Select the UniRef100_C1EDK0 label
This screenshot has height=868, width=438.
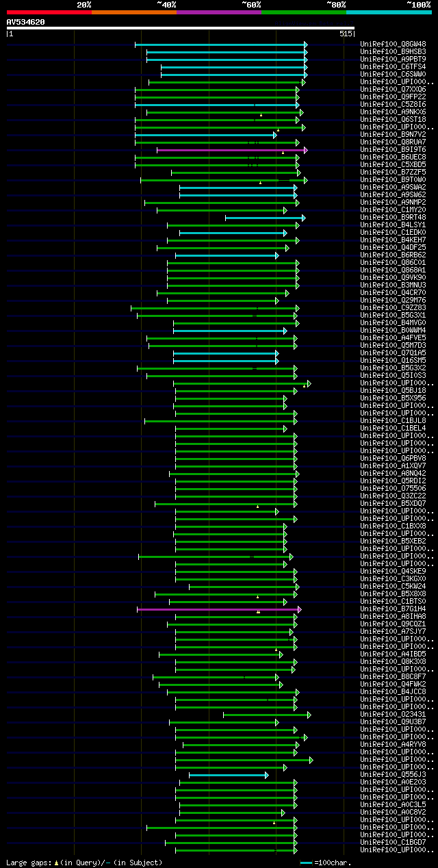click(394, 232)
